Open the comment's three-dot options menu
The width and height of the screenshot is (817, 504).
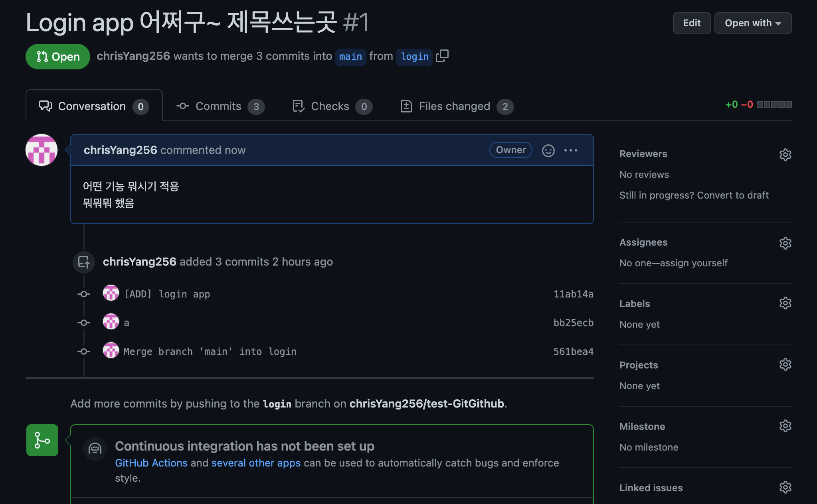tap(570, 150)
